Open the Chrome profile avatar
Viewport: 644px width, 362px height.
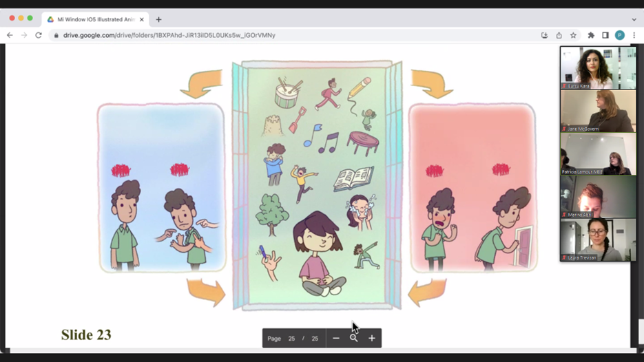(620, 35)
